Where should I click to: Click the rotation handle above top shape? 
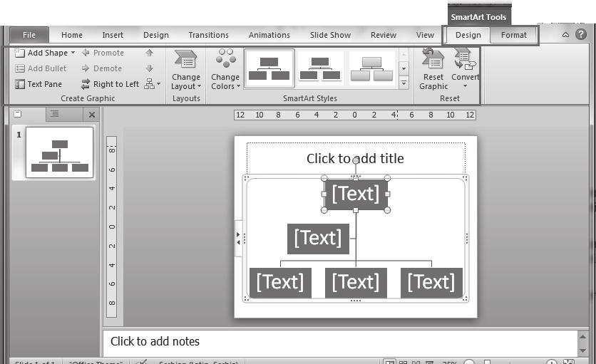point(356,161)
